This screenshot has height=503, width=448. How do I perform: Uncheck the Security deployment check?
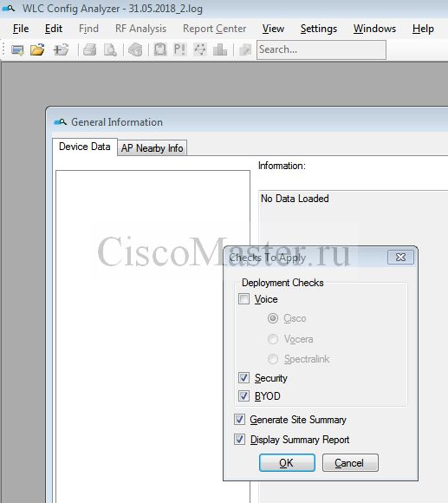tap(243, 377)
